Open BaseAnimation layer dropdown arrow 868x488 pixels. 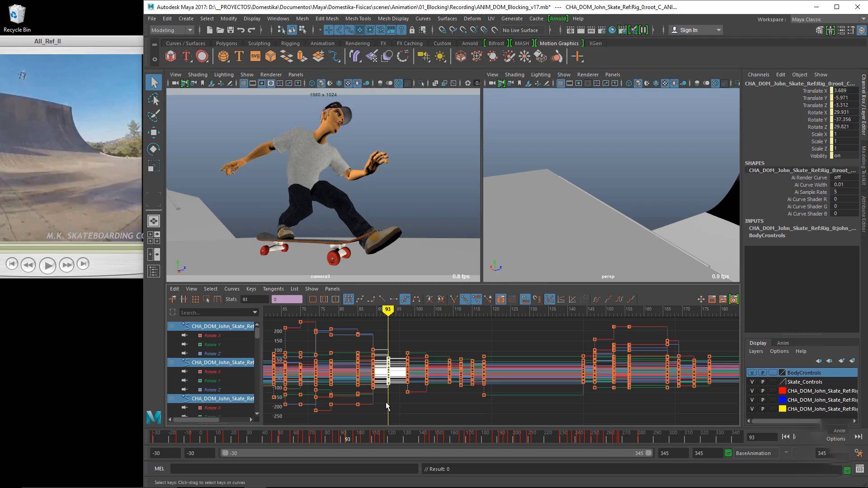[786, 453]
